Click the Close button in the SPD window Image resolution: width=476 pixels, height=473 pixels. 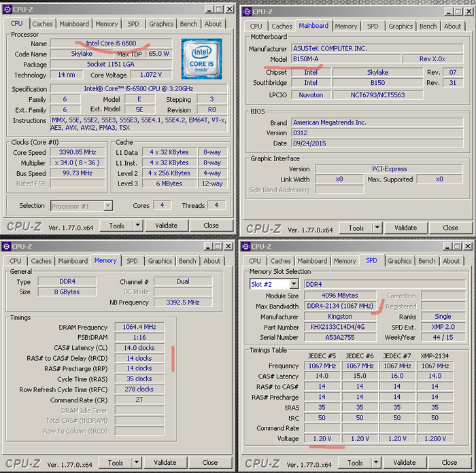pyautogui.click(x=449, y=463)
